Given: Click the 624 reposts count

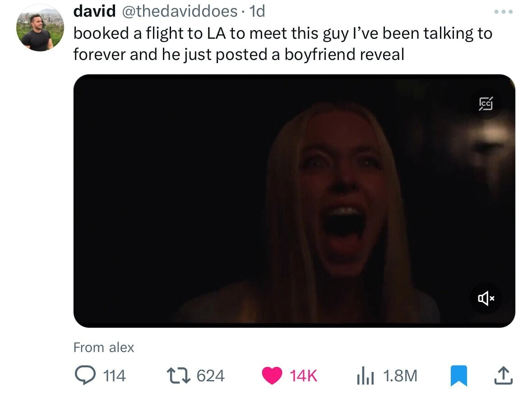Looking at the screenshot, I should pyautogui.click(x=211, y=376).
